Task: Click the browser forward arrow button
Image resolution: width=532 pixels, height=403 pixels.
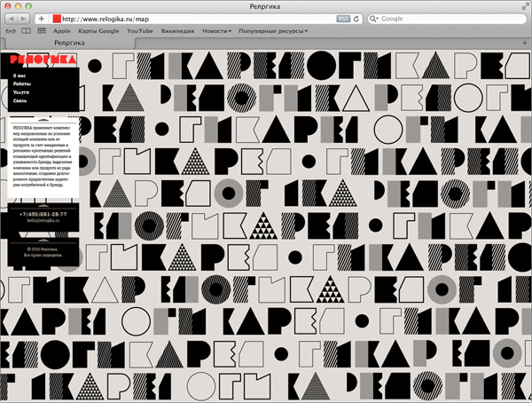Action: [x=23, y=19]
